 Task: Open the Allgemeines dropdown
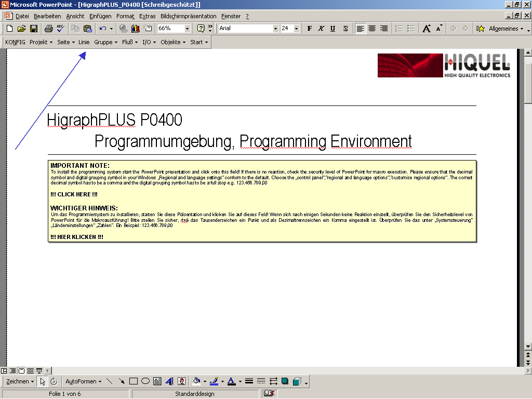tap(506, 29)
